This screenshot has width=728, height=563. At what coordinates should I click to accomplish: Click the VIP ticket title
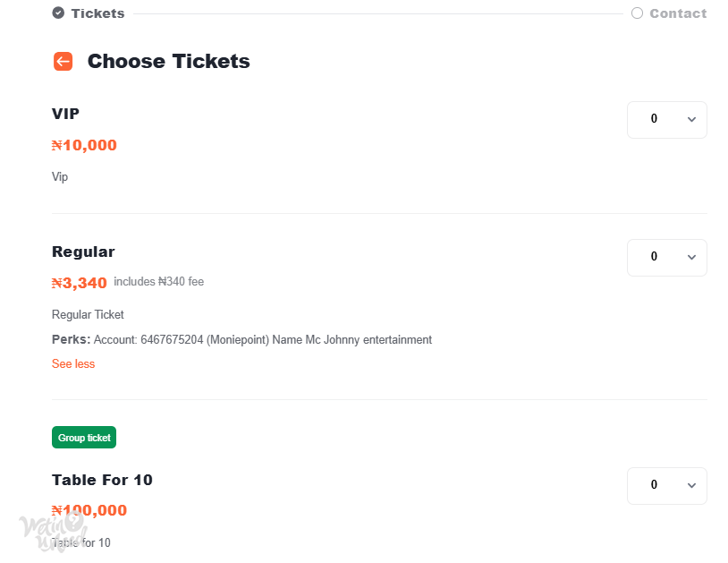point(65,114)
